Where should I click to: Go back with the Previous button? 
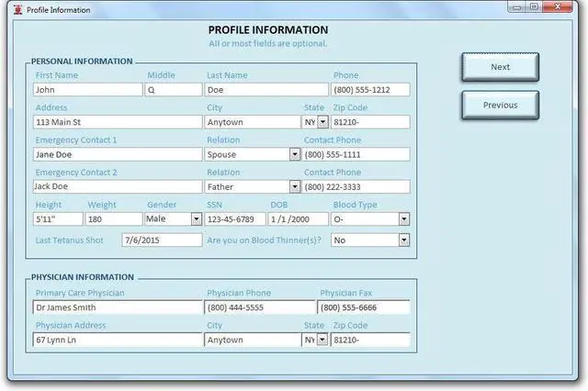[500, 106]
